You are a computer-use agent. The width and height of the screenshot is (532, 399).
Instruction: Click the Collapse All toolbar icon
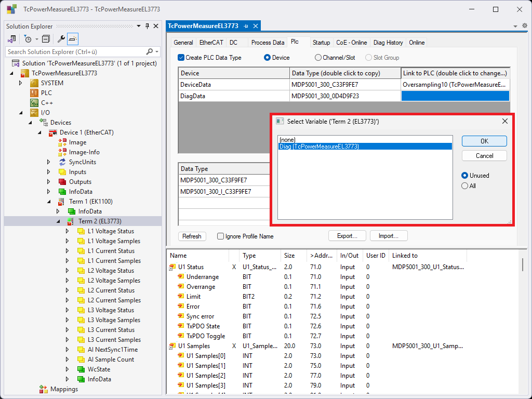[46, 39]
